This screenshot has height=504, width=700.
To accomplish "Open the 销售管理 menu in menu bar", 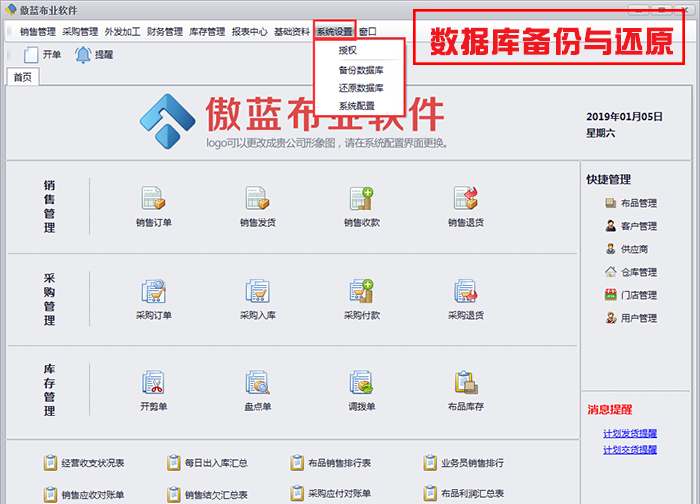I will click(x=38, y=32).
